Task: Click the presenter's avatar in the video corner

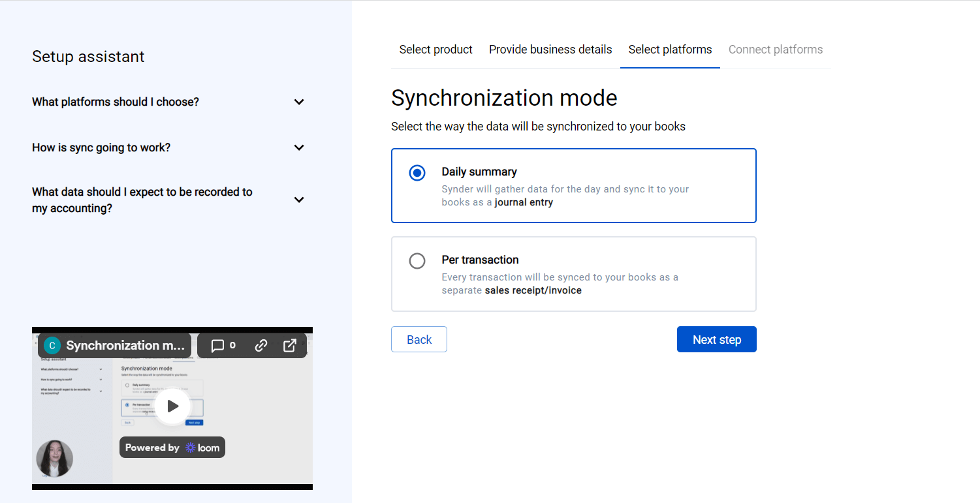Action: tap(54, 459)
